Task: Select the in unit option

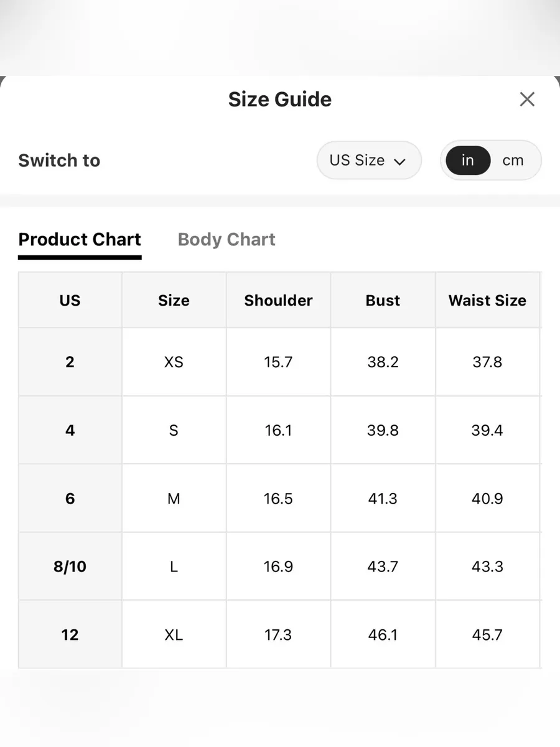Action: [x=468, y=160]
